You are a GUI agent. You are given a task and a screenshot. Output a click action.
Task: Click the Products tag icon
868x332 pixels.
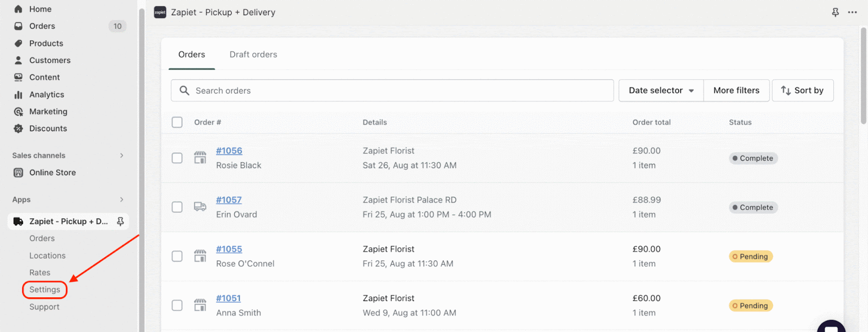18,43
